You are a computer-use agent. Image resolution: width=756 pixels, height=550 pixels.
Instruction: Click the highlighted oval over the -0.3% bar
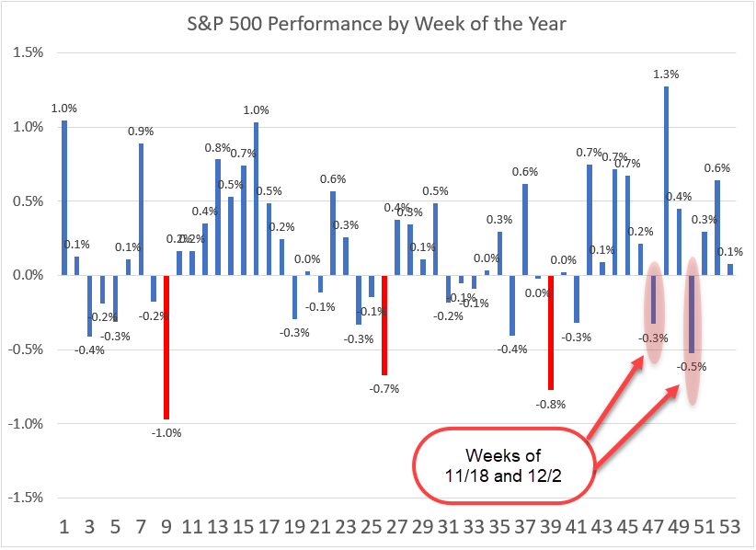[653, 311]
